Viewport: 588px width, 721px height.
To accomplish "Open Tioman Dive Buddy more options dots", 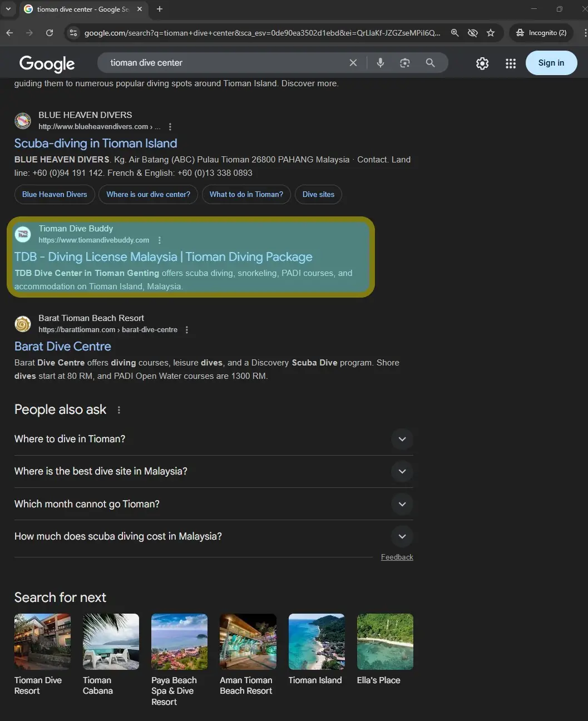I will point(160,240).
